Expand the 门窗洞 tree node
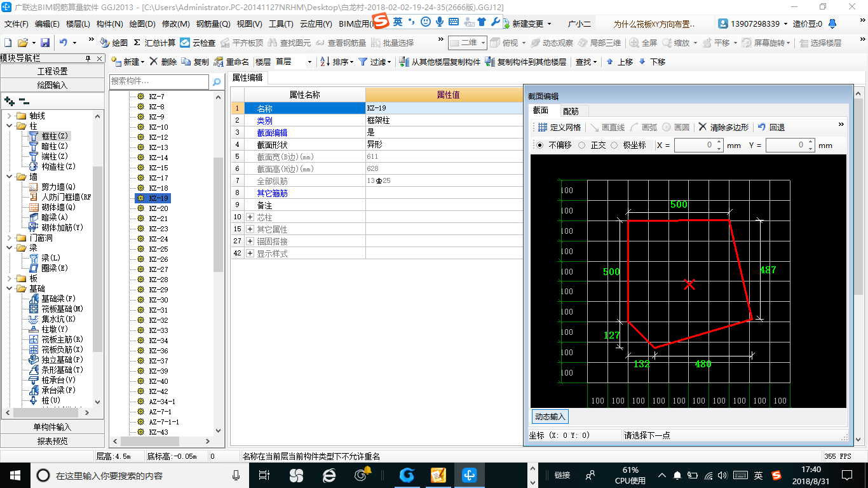 pyautogui.click(x=10, y=238)
